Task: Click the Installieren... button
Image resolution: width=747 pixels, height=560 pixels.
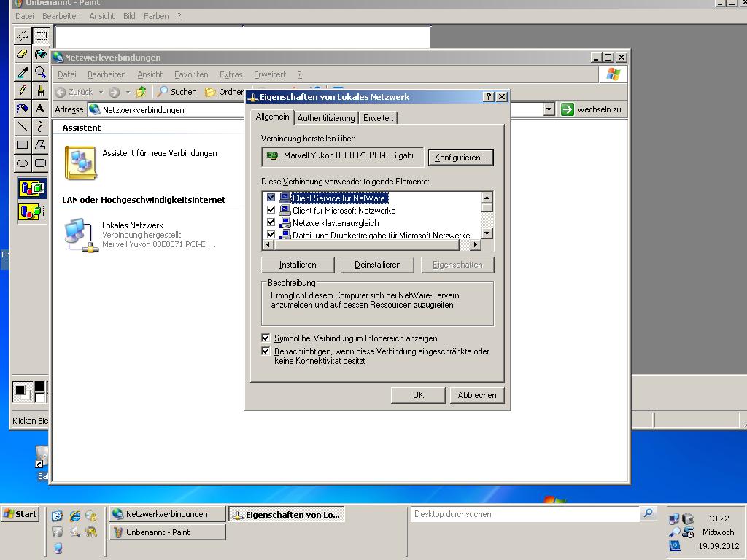Action: (x=298, y=265)
